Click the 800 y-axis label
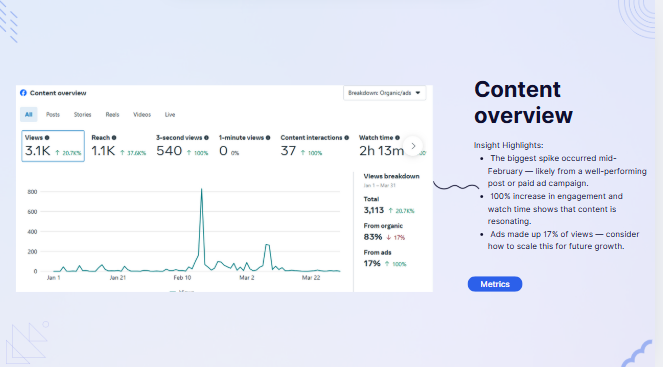Image resolution: width=663 pixels, height=367 pixels. tap(32, 192)
